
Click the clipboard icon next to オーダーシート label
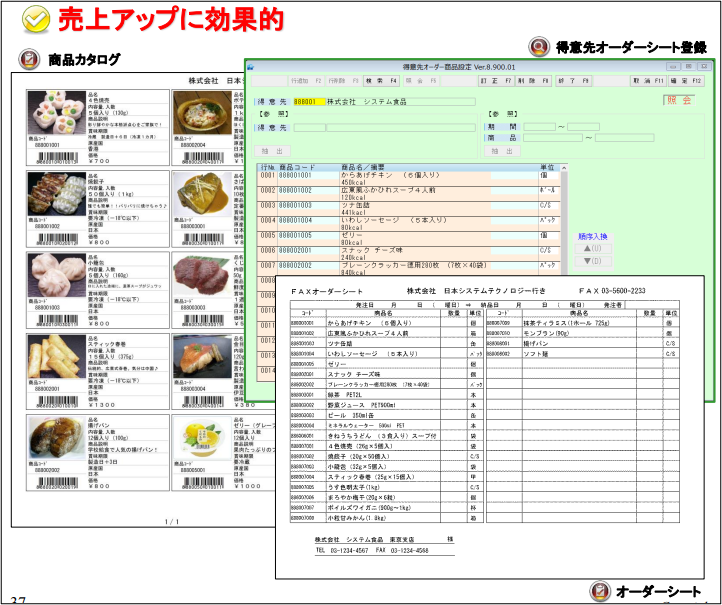tap(600, 591)
